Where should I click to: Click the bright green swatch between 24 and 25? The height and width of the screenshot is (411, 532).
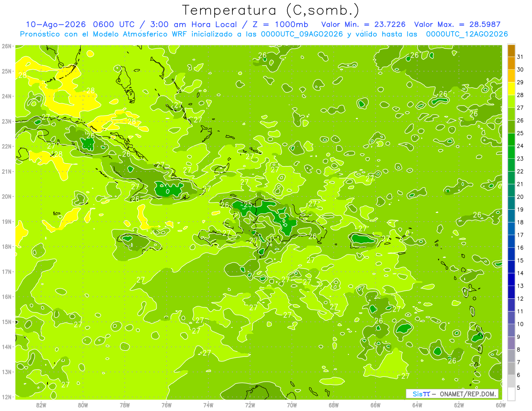tap(511, 139)
